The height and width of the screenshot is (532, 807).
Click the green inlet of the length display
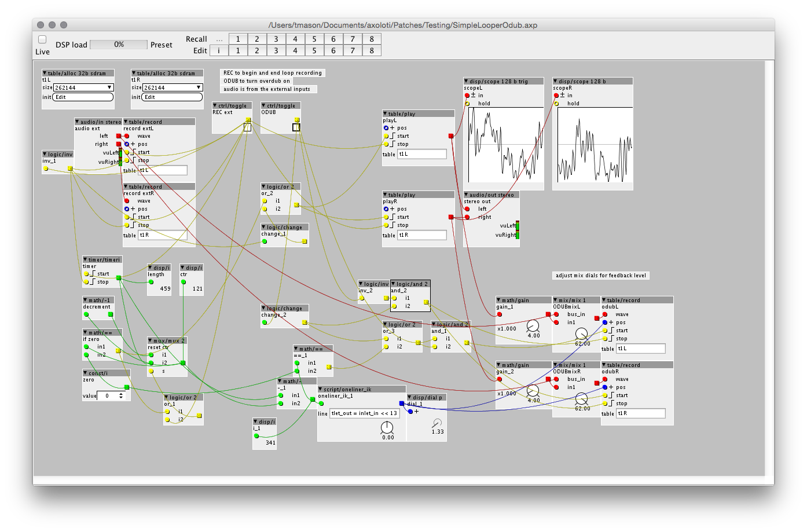151,282
